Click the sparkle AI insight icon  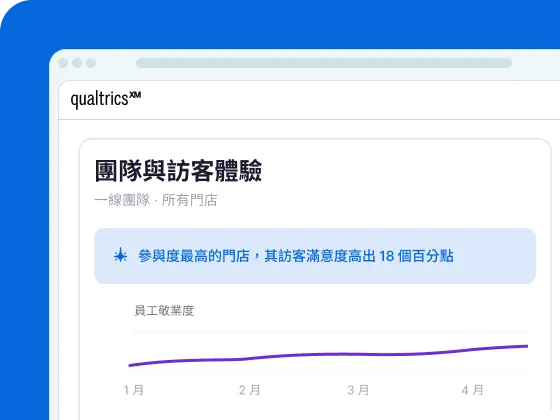click(x=120, y=256)
